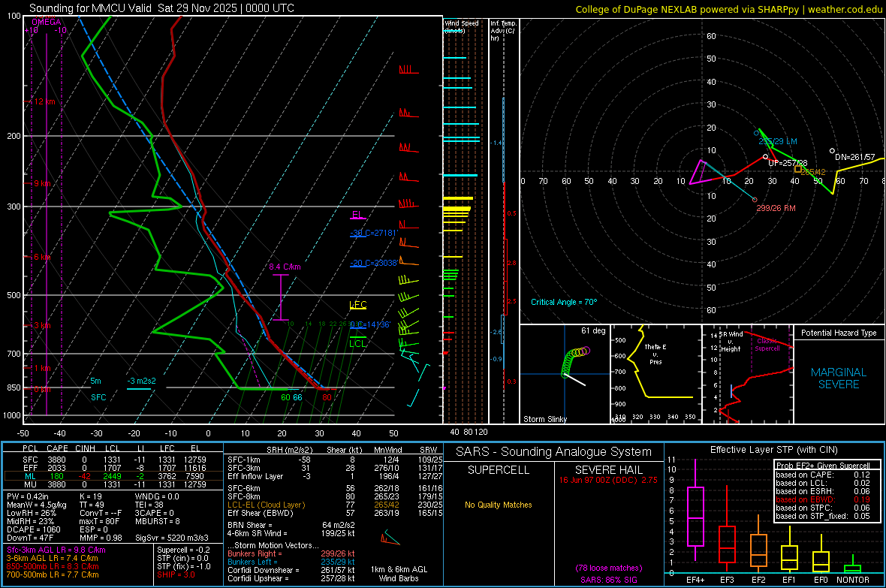Click the Classic Supercell marker label
The image size is (886, 588).
(x=767, y=345)
